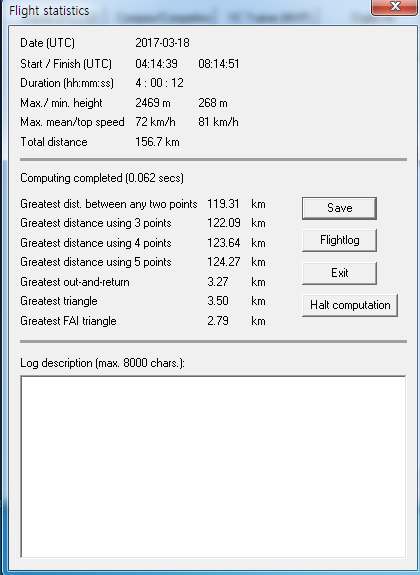Click out-and-return value 3.27
The width and height of the screenshot is (420, 575).
218,282
